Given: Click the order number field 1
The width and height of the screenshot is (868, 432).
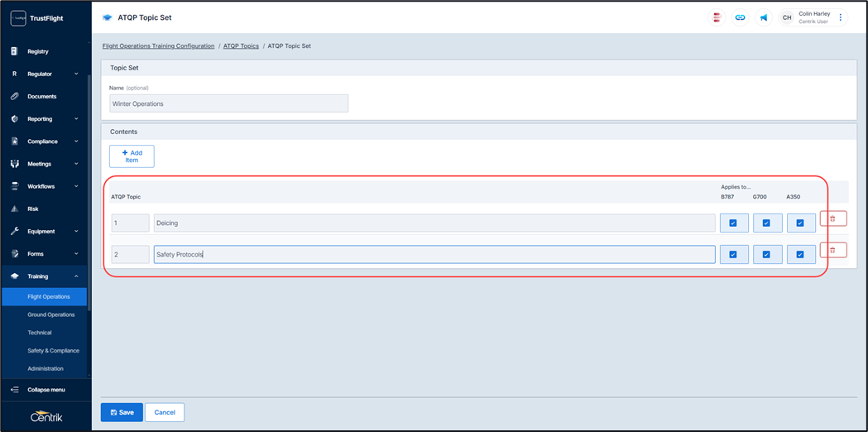Looking at the screenshot, I should tap(130, 223).
